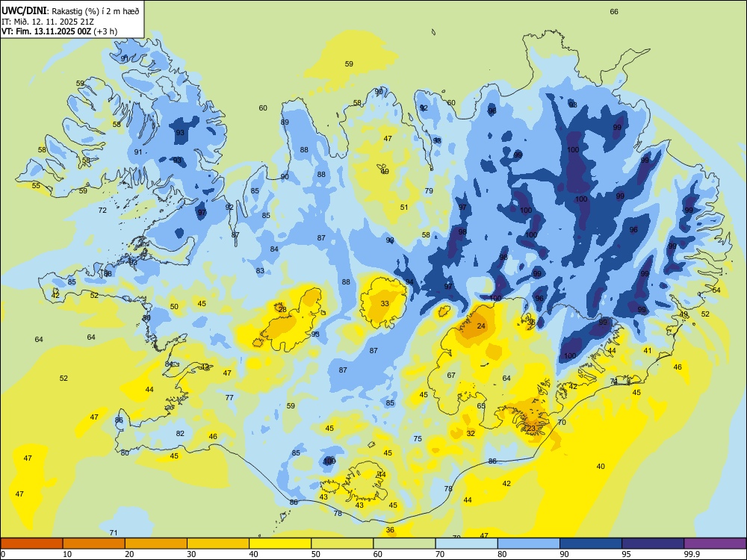The width and height of the screenshot is (747, 560).
Task: Select the bright yellow 40–50 legend swatch
Action: coord(280,544)
